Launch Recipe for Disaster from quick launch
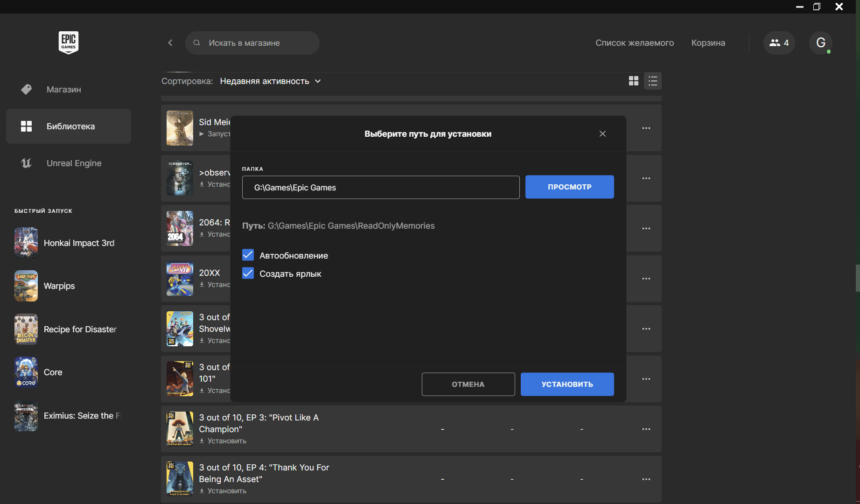 pyautogui.click(x=26, y=329)
